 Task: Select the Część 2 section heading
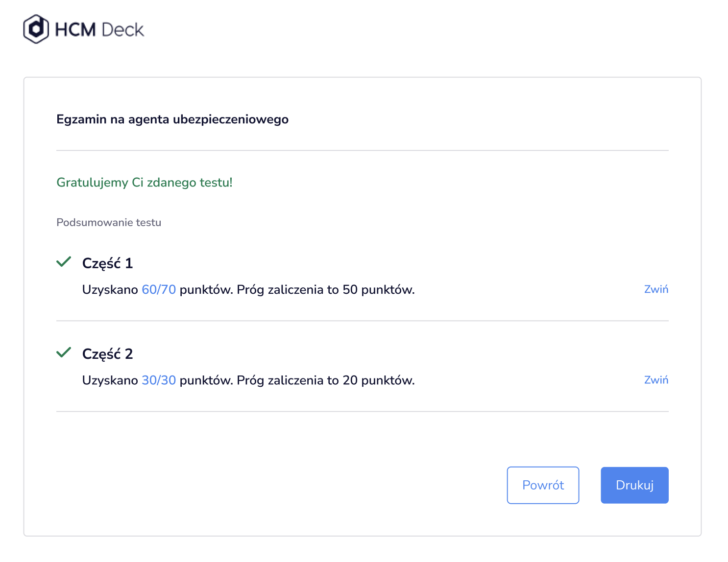(x=107, y=354)
